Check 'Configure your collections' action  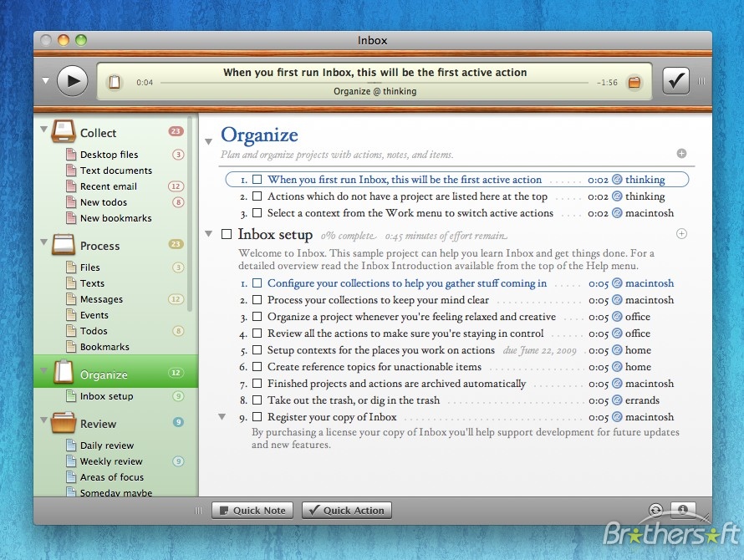point(257,283)
